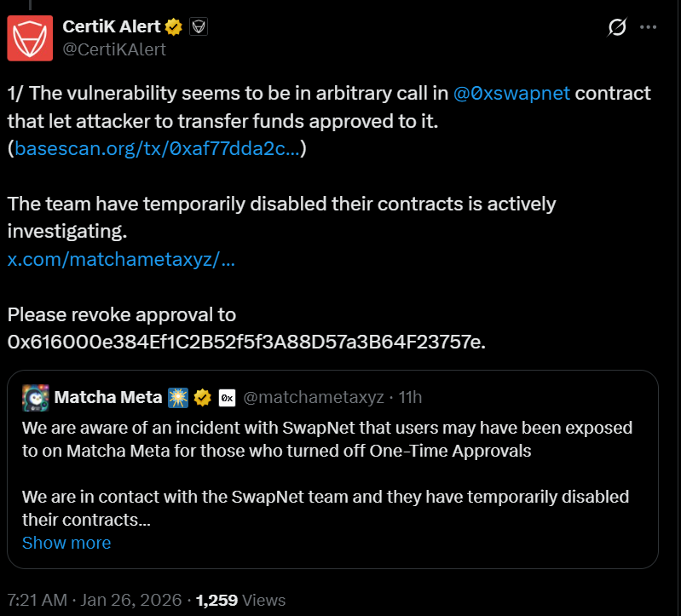Open the basescan.org transaction link
681x616 pixels.
pyautogui.click(x=157, y=149)
